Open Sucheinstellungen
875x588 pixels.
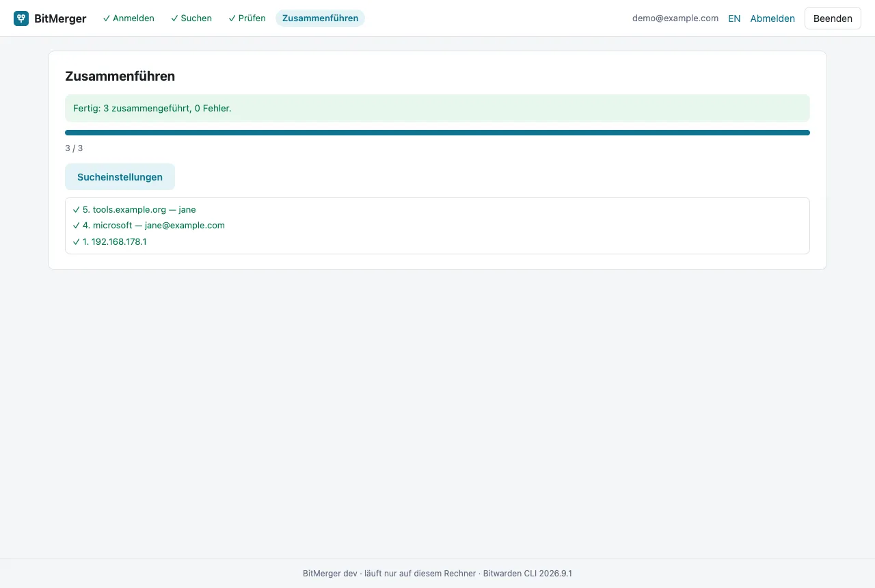pos(120,177)
